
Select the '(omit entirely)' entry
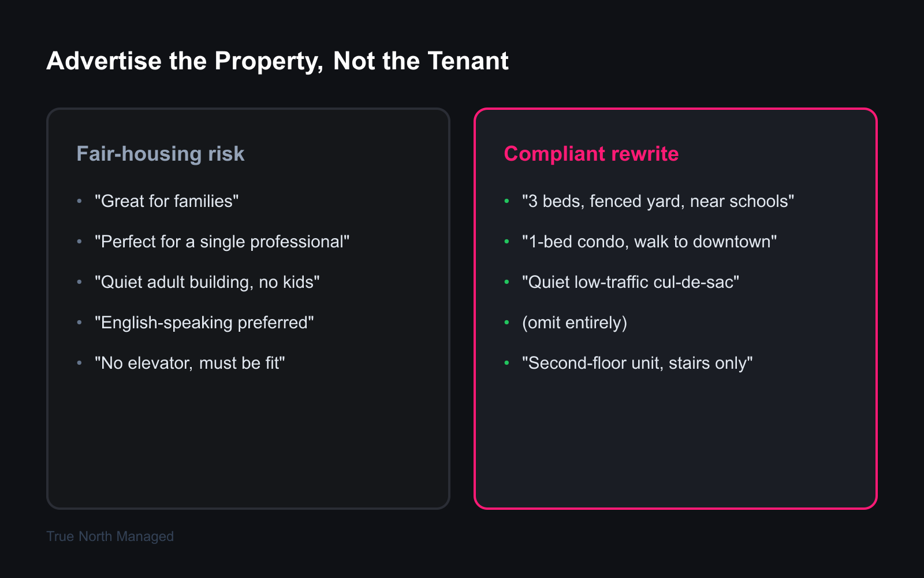[575, 323]
